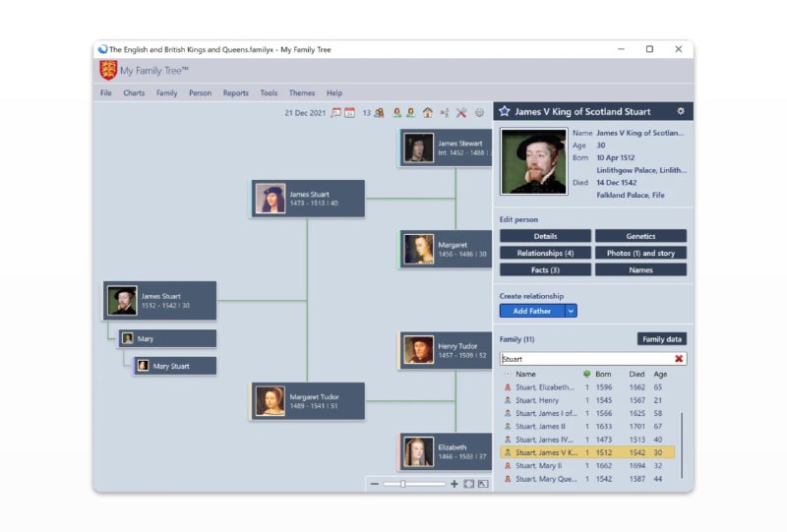Click the My Family Tree shield logo
Viewport: 787px width, 532px height.
(x=108, y=70)
